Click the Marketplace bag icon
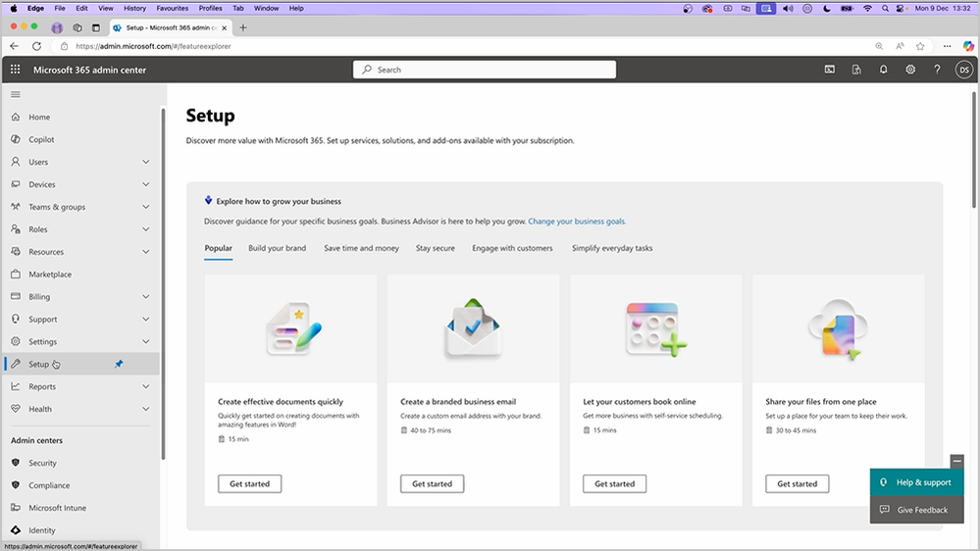This screenshot has height=551, width=980. tap(16, 275)
